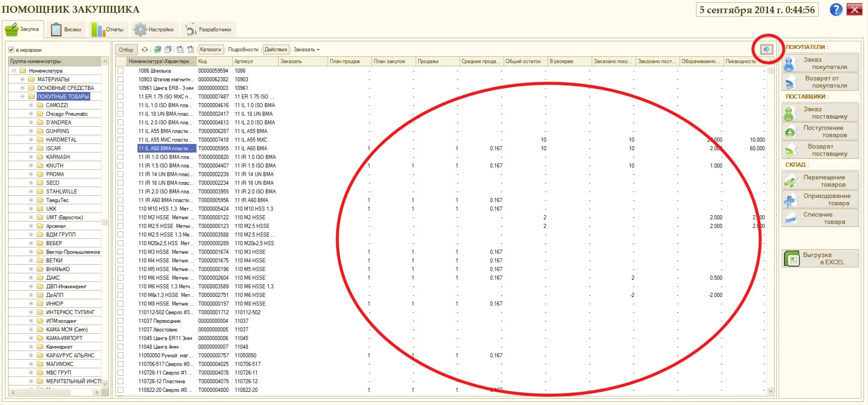Tick the checkbox for 11 IL A60 BMA
868x405 pixels.
tap(120, 148)
